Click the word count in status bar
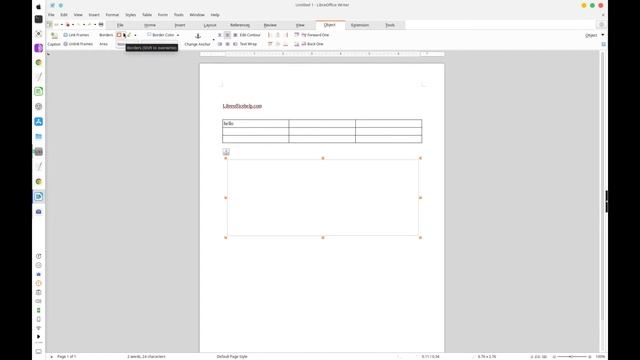This screenshot has width=640, height=360. tap(146, 357)
